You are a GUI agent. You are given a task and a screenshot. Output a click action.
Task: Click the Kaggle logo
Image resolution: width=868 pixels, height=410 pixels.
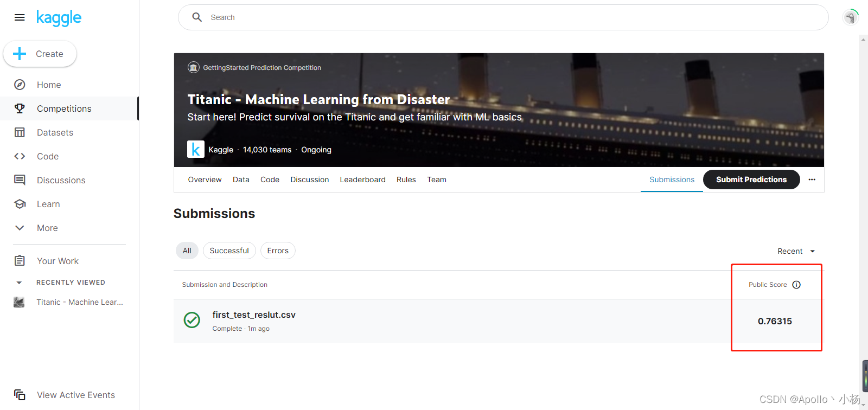(59, 18)
